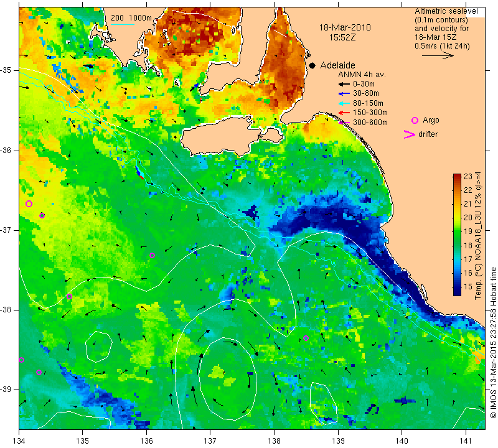The width and height of the screenshot is (498, 448).
Task: Click the 23 value on temperature scale
Action: click(468, 177)
